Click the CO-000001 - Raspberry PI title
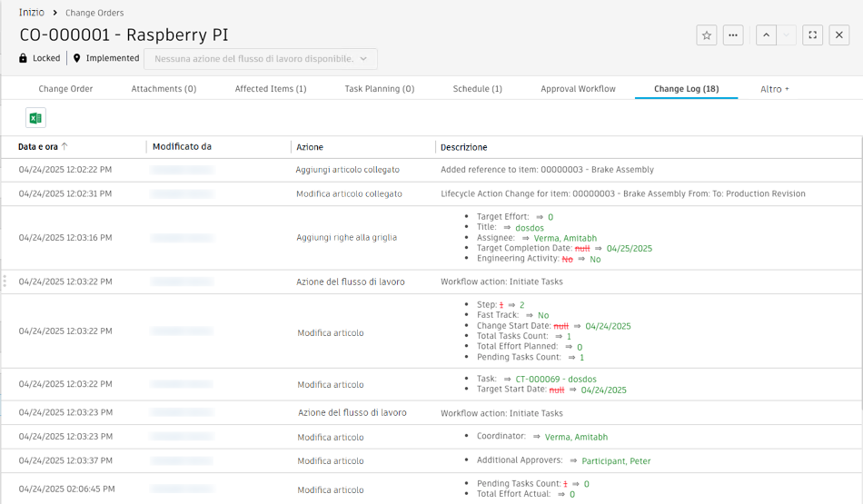 click(124, 35)
